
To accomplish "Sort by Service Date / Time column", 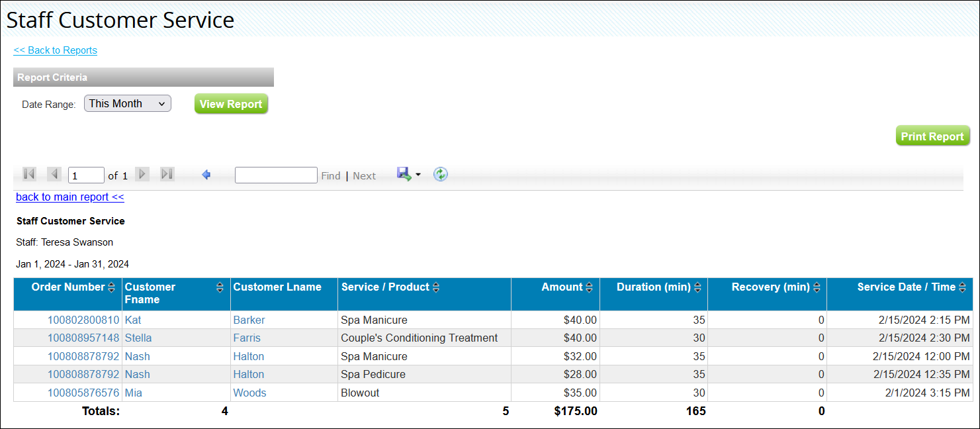I will [962, 287].
